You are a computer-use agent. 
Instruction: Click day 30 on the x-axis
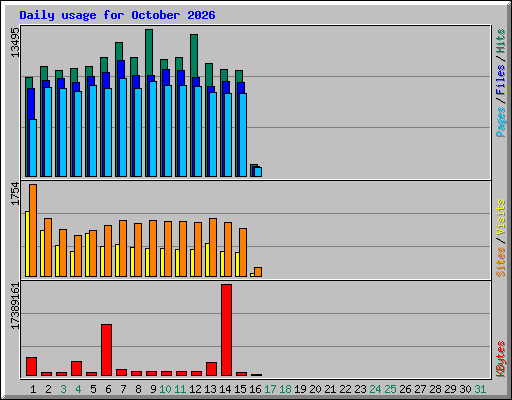pos(465,389)
